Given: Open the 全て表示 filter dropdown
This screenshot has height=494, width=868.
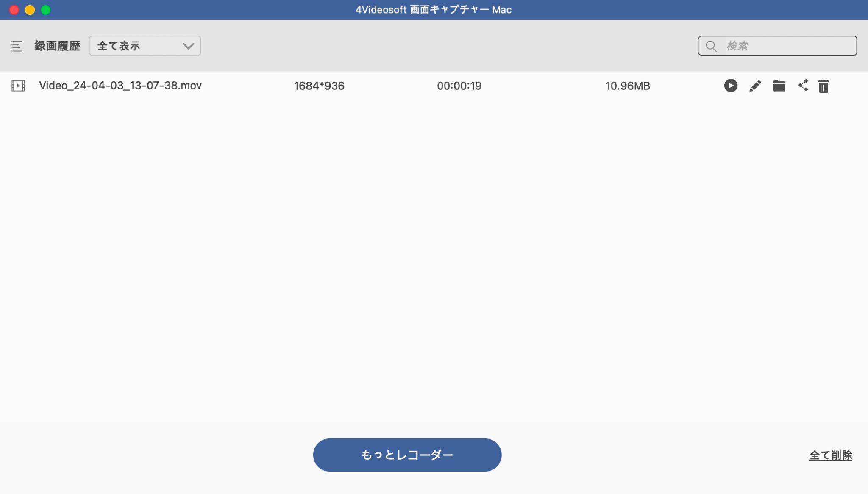Looking at the screenshot, I should click(x=145, y=46).
